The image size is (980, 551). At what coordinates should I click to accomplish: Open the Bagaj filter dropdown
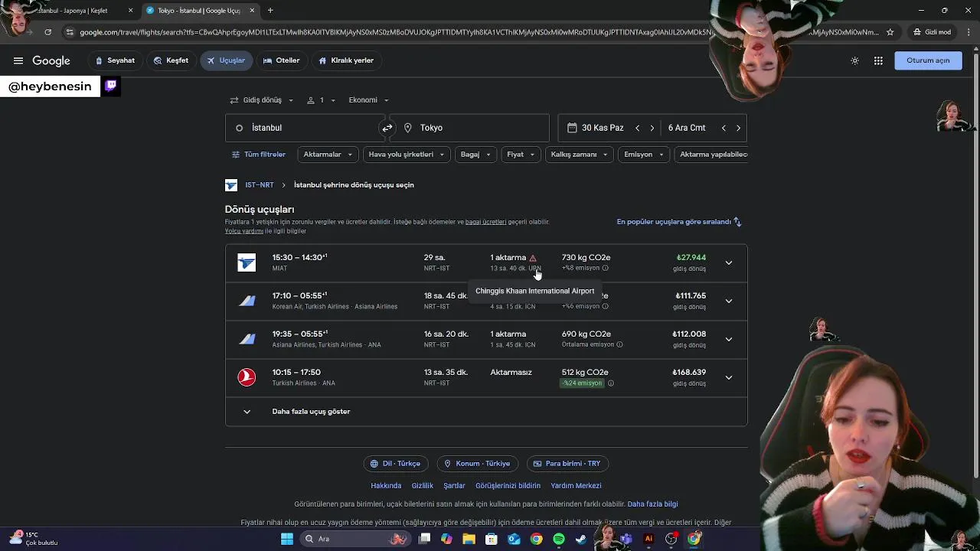tap(475, 155)
